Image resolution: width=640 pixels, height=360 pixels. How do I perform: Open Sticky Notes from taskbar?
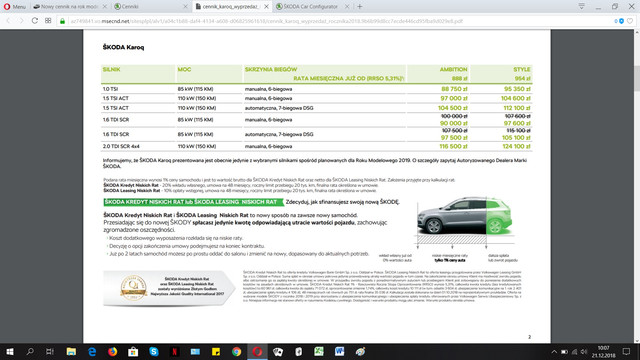coord(216,351)
